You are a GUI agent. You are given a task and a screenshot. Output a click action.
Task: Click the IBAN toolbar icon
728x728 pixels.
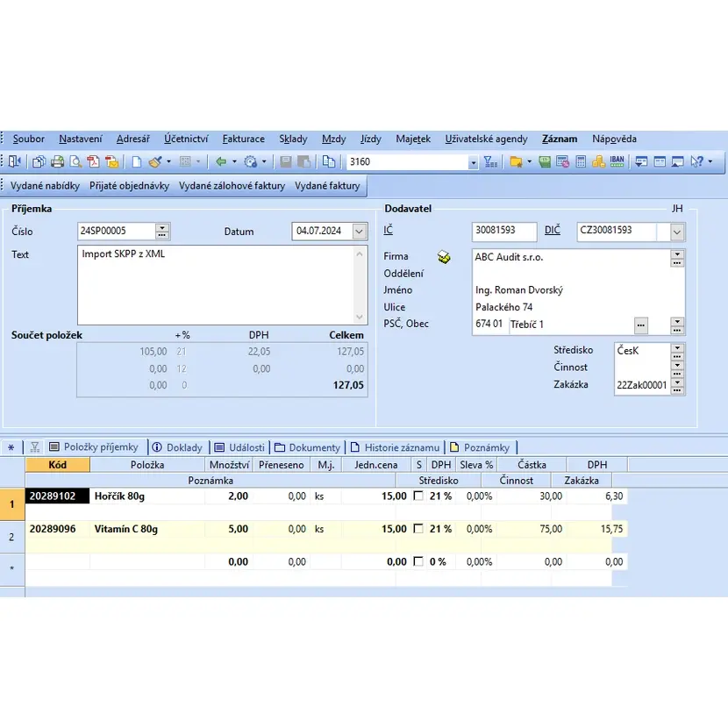tap(617, 161)
